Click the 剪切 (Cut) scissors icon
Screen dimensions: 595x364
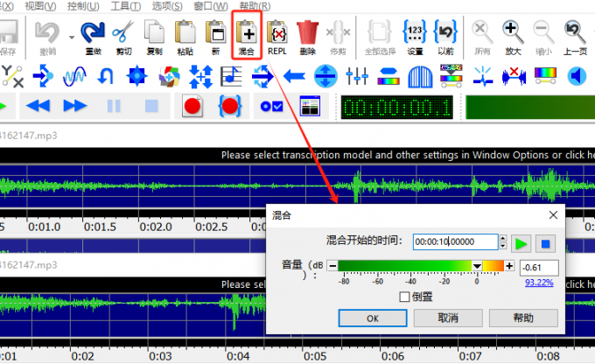coord(122,36)
